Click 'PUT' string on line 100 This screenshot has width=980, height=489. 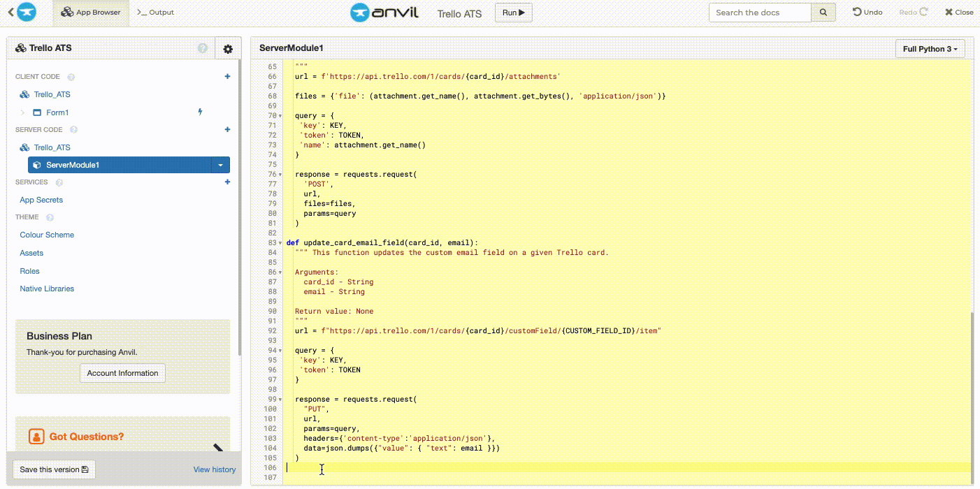(x=316, y=409)
